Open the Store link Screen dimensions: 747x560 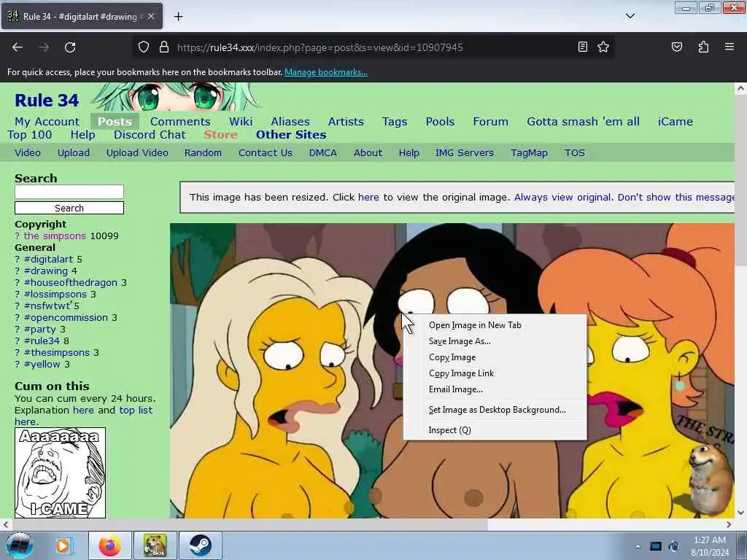[x=220, y=135]
